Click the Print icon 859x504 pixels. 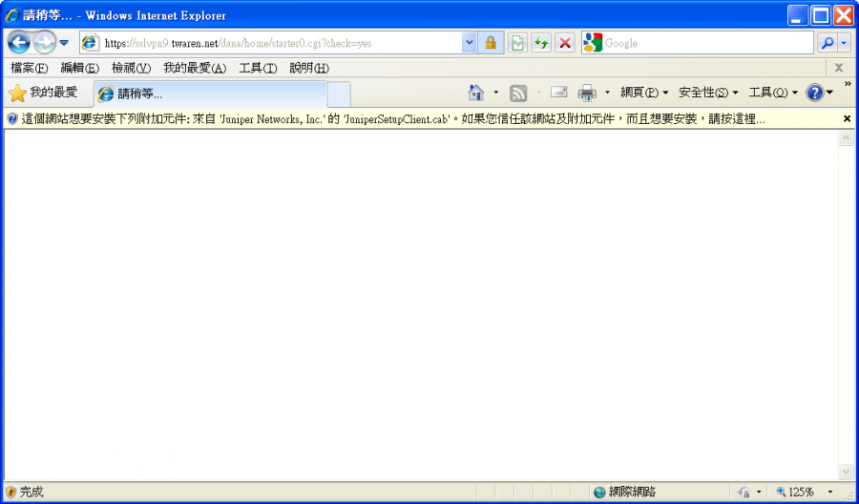pyautogui.click(x=587, y=93)
